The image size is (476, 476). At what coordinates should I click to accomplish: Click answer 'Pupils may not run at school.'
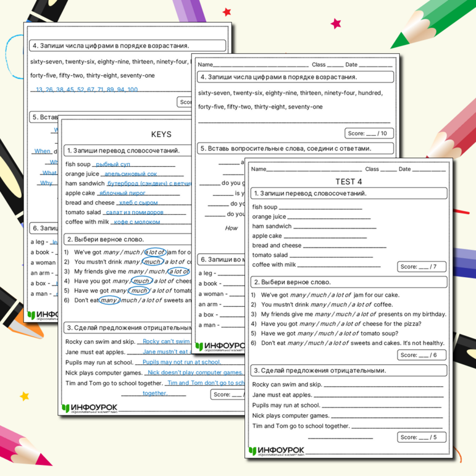pos(182,362)
